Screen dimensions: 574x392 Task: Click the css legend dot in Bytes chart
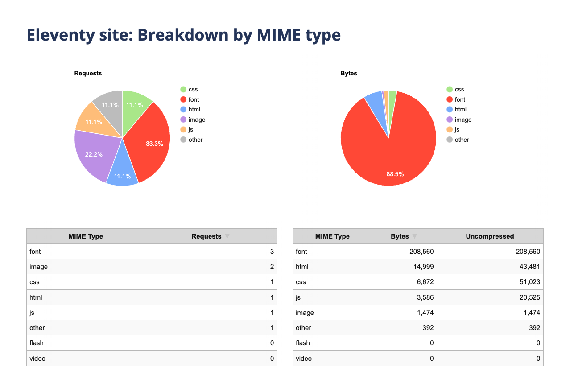pos(450,90)
